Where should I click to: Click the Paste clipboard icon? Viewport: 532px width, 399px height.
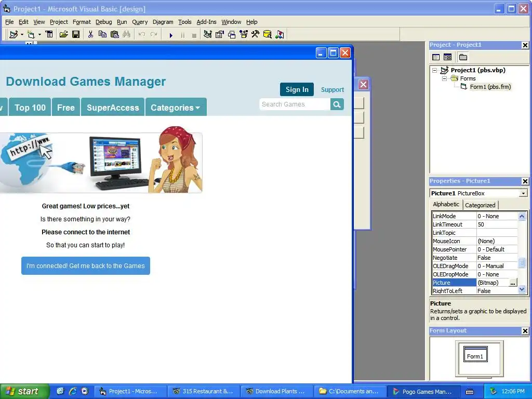click(115, 34)
